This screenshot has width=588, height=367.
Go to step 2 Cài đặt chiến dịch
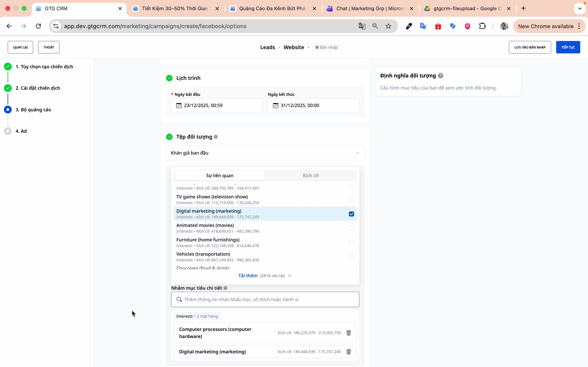[38, 88]
